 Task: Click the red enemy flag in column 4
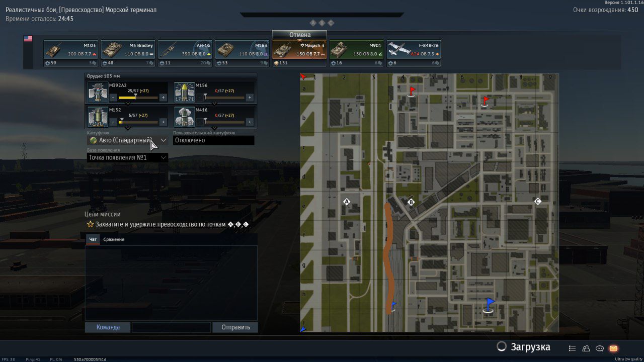(x=412, y=92)
